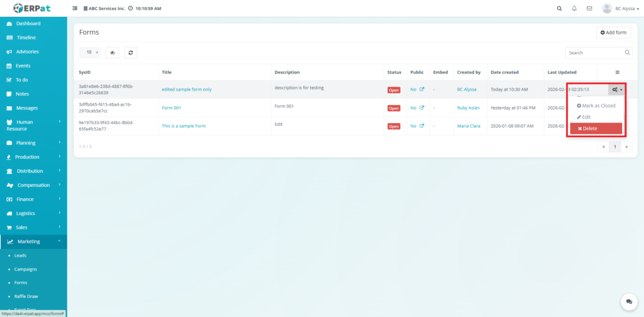Screen dimensions: 644x317
Task: Click the search magnifier icon in top bar
Action: pos(560,9)
